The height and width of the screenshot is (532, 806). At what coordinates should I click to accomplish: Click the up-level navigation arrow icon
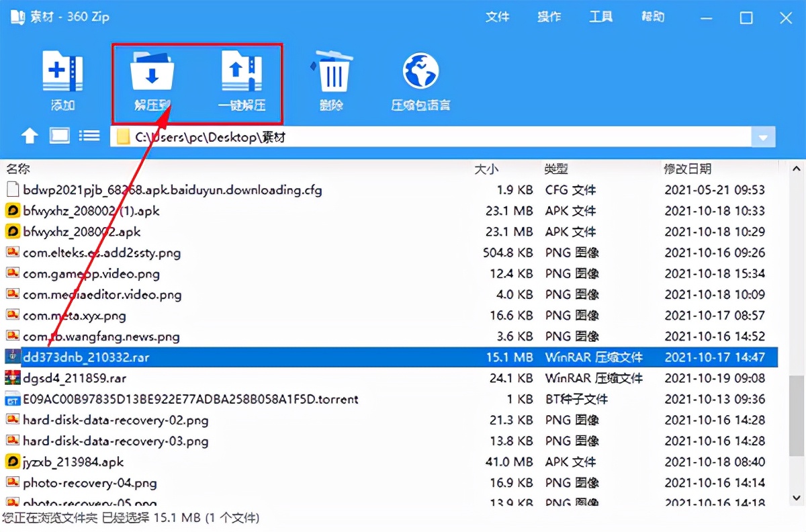[30, 135]
